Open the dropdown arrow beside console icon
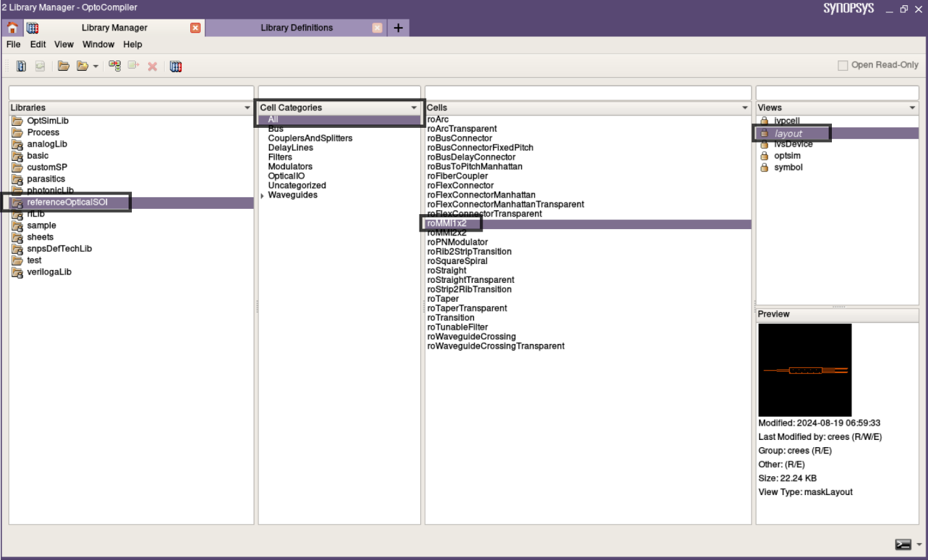The image size is (928, 560). 919,544
